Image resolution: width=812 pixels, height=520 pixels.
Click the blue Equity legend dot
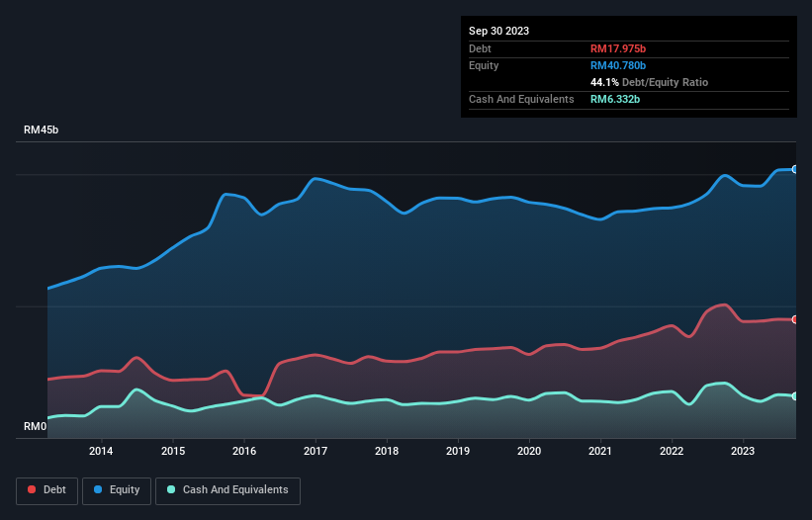(98, 489)
